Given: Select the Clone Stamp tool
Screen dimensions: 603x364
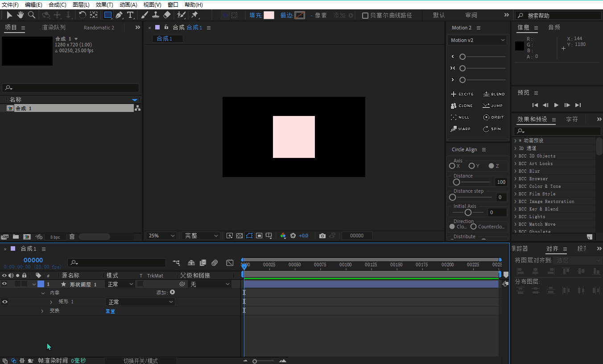Looking at the screenshot, I should tap(156, 15).
